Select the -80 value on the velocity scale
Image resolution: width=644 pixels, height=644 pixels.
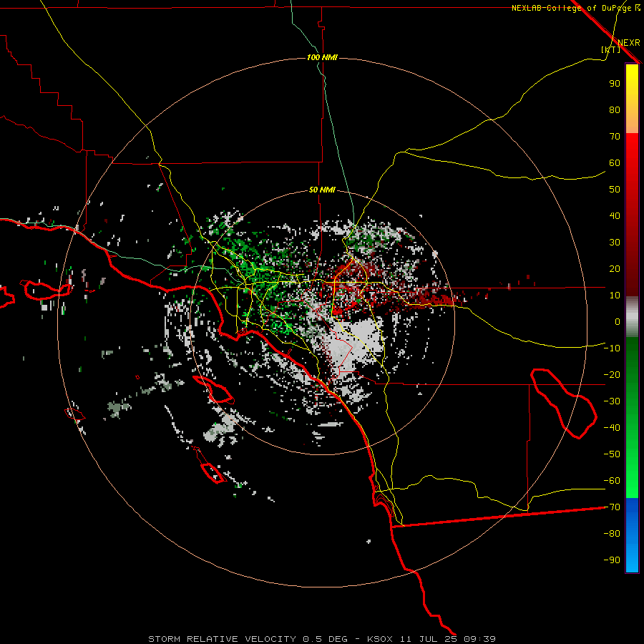pos(612,534)
